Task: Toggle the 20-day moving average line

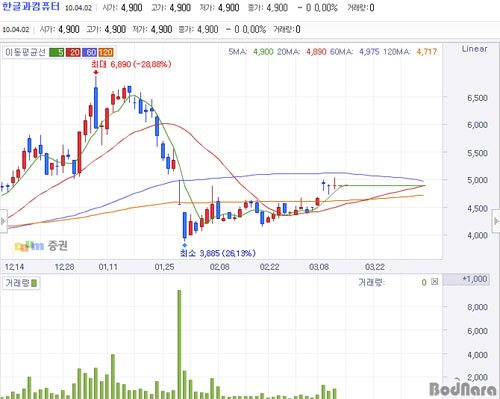Action: [73, 52]
